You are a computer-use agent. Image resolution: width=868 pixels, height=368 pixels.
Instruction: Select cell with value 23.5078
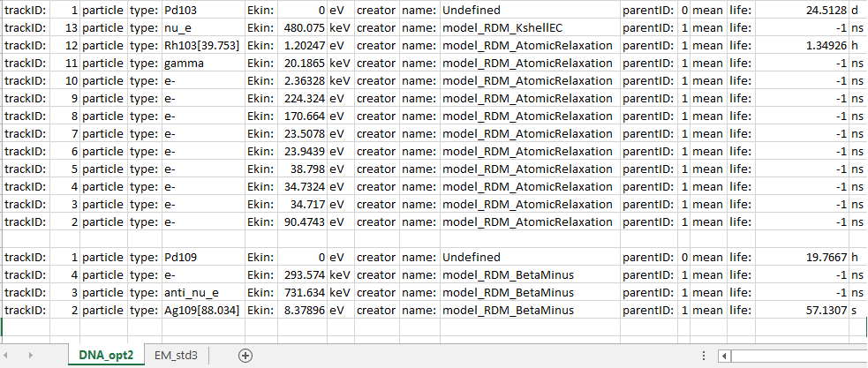click(x=302, y=134)
